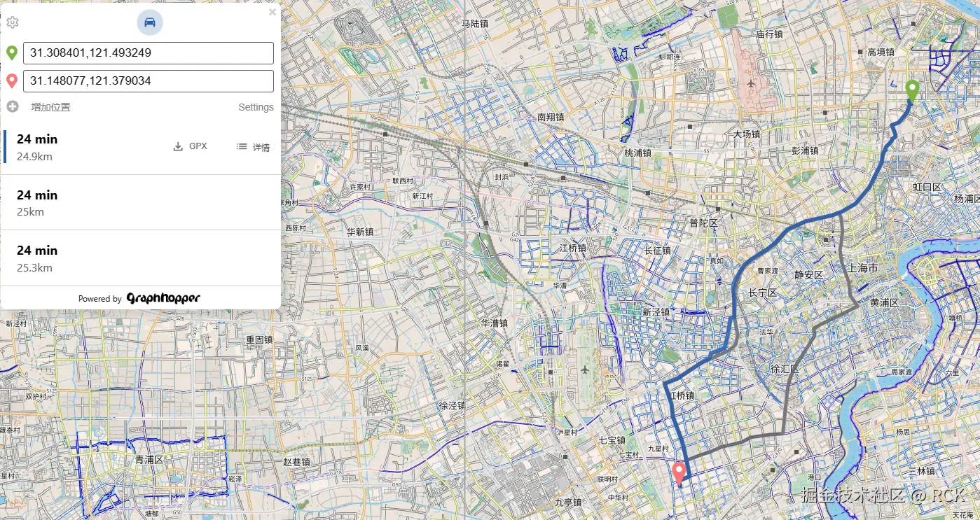Click the red destination marker icon beside the second input
This screenshot has width=980, height=520.
pyautogui.click(x=12, y=81)
